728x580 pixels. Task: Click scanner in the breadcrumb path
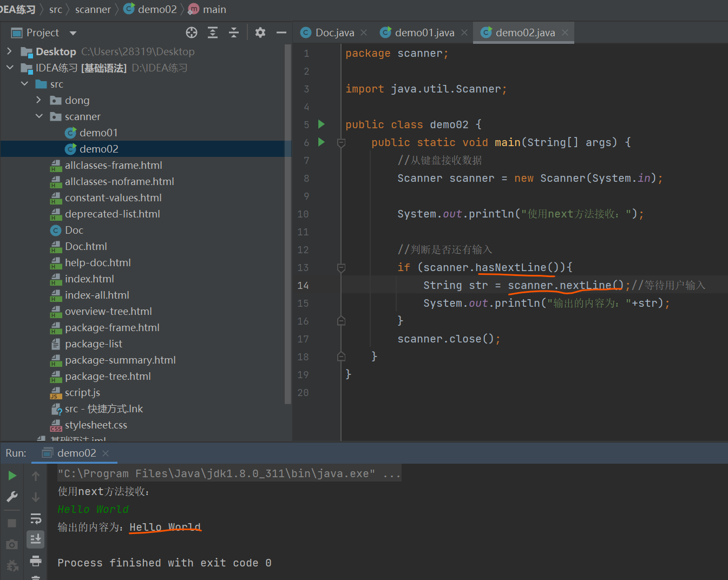93,9
